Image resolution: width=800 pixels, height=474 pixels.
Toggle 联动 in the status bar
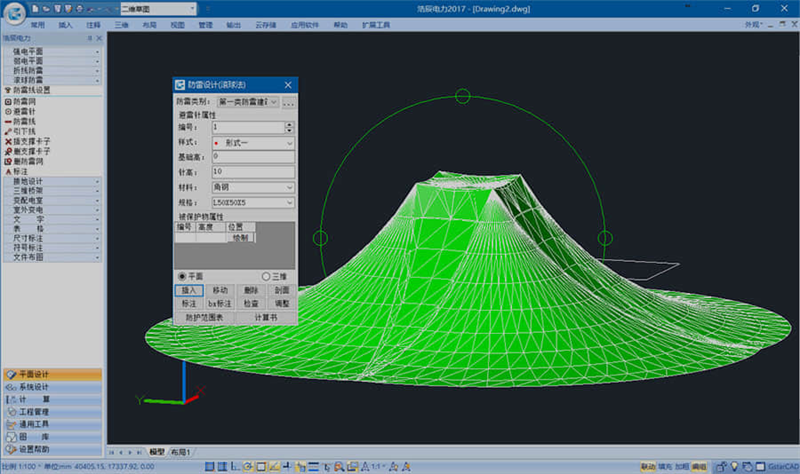click(648, 467)
